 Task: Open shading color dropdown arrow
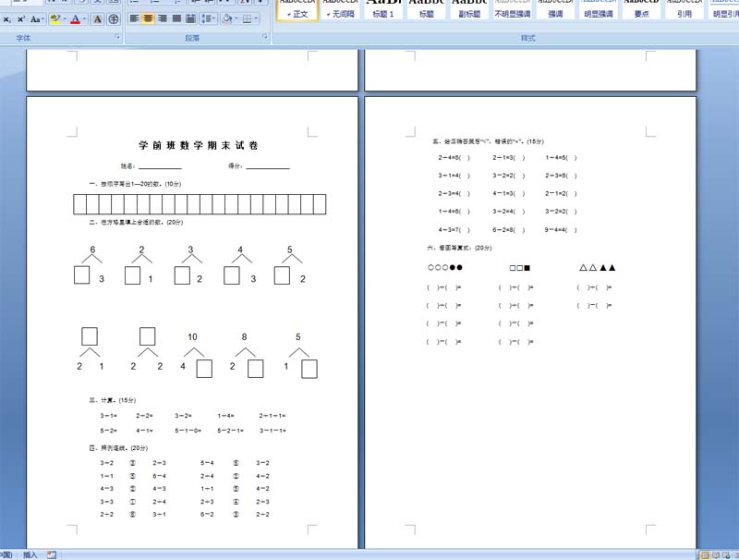pyautogui.click(x=236, y=18)
